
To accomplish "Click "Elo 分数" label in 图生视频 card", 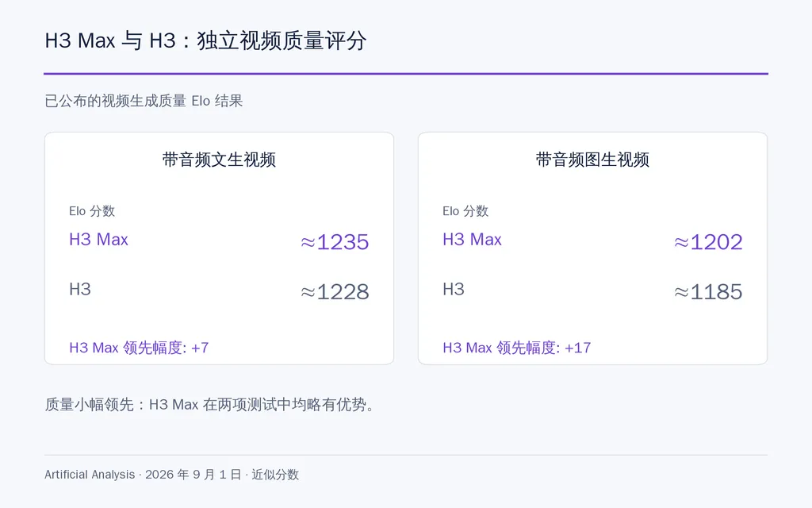I will coord(465,211).
